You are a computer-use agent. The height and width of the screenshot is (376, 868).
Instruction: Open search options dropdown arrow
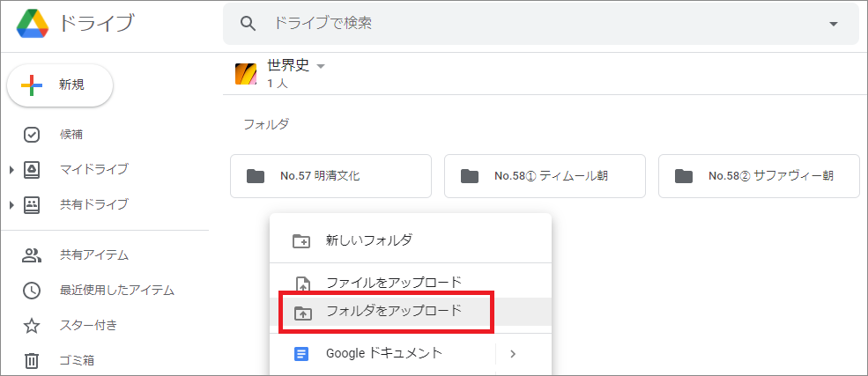pos(834,24)
